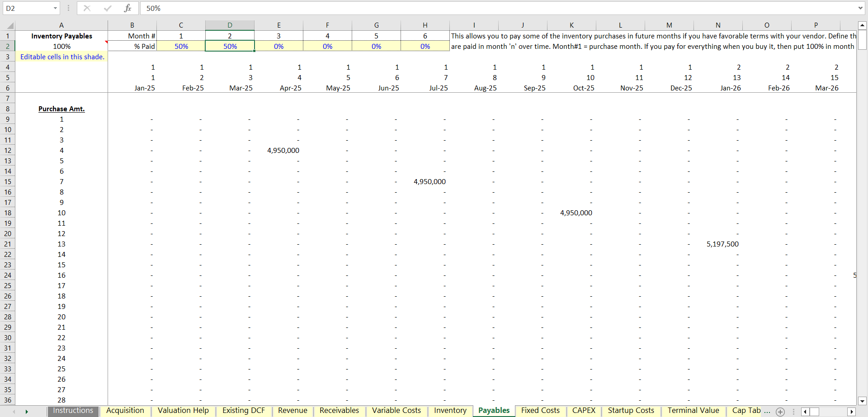Switch to the Terminal Value sheet
The image size is (868, 417).
[x=693, y=411]
